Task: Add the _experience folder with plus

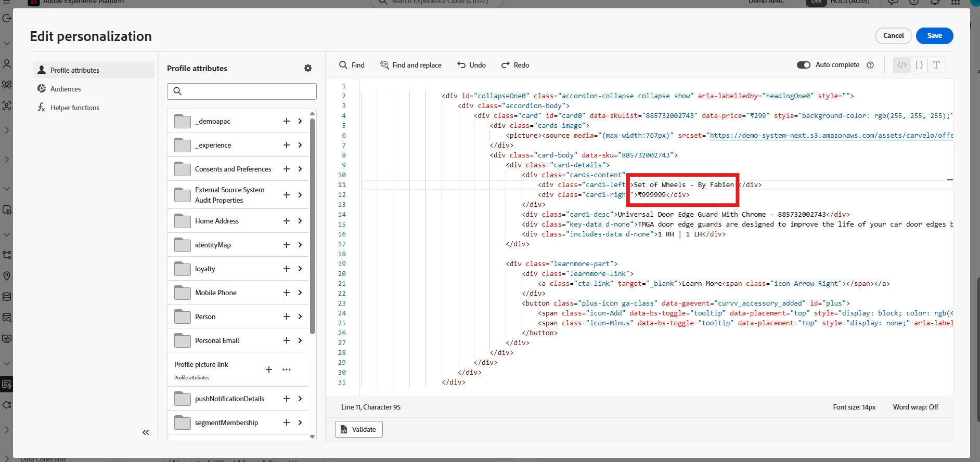Action: 286,145
